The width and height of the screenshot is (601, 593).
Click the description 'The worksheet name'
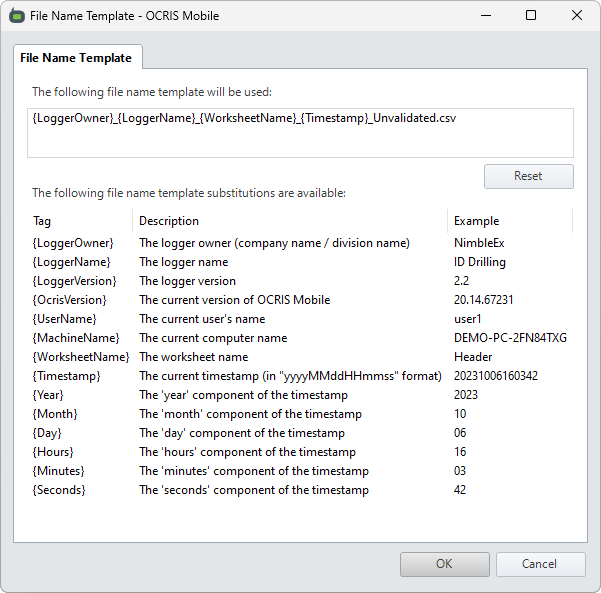click(194, 357)
